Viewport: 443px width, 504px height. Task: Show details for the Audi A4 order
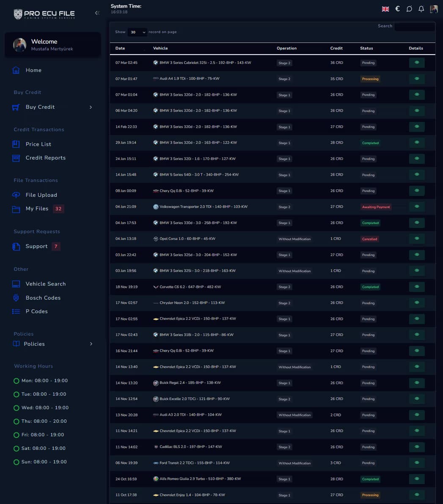pyautogui.click(x=416, y=79)
